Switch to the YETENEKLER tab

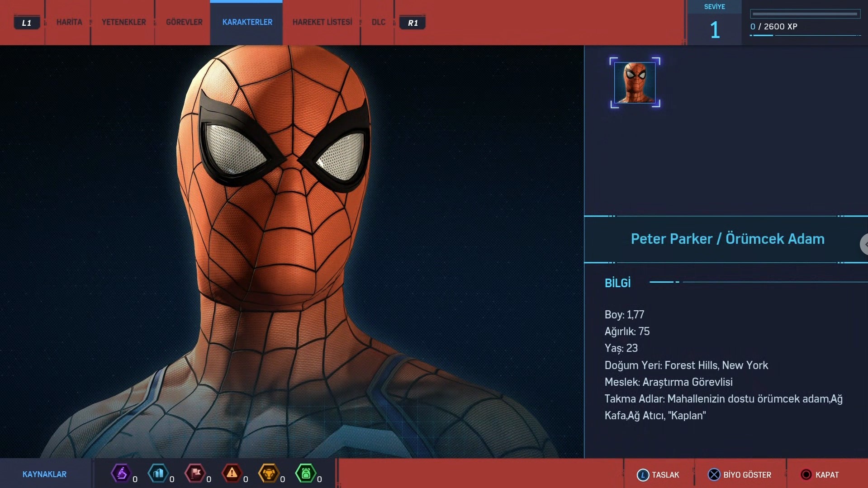[123, 22]
